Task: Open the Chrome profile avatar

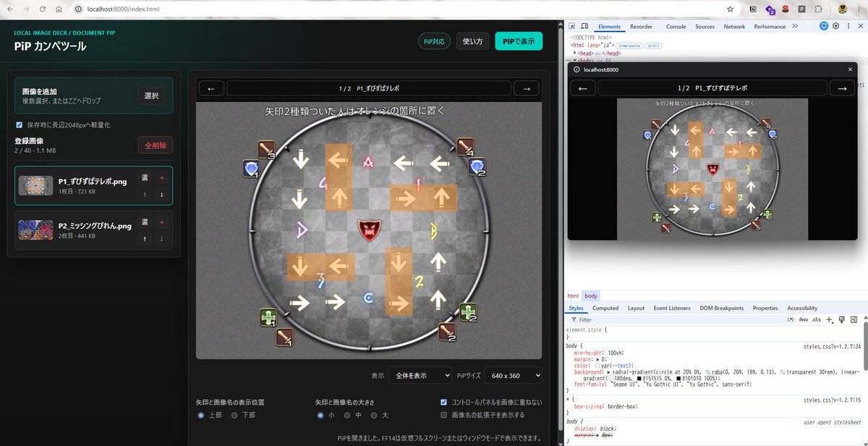Action: (x=843, y=9)
